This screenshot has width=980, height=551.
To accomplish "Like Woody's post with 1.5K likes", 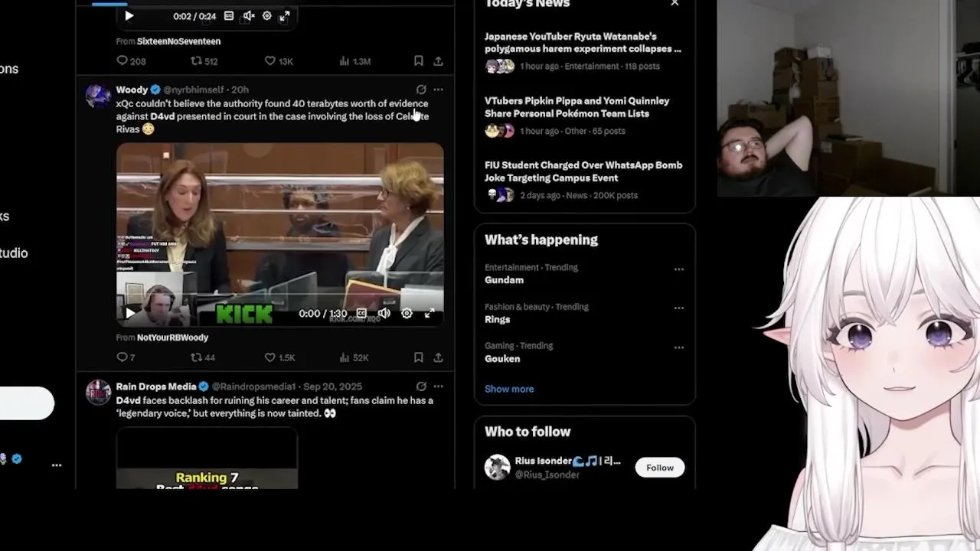I will point(279,357).
